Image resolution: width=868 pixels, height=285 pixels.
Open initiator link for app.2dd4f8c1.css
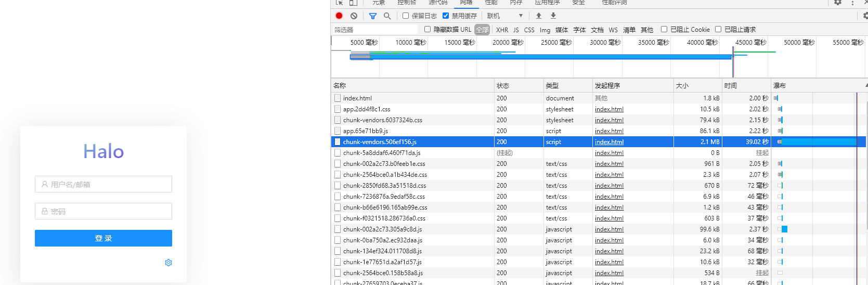click(609, 109)
